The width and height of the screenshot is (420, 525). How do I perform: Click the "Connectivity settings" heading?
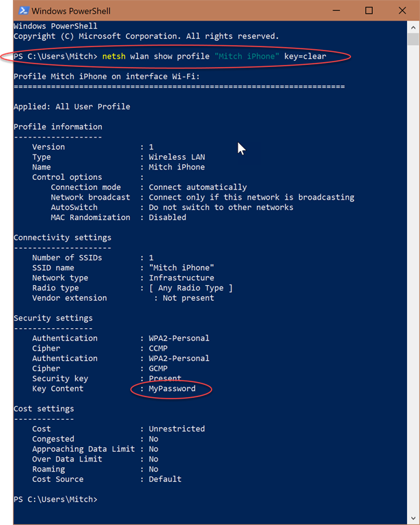pyautogui.click(x=62, y=237)
